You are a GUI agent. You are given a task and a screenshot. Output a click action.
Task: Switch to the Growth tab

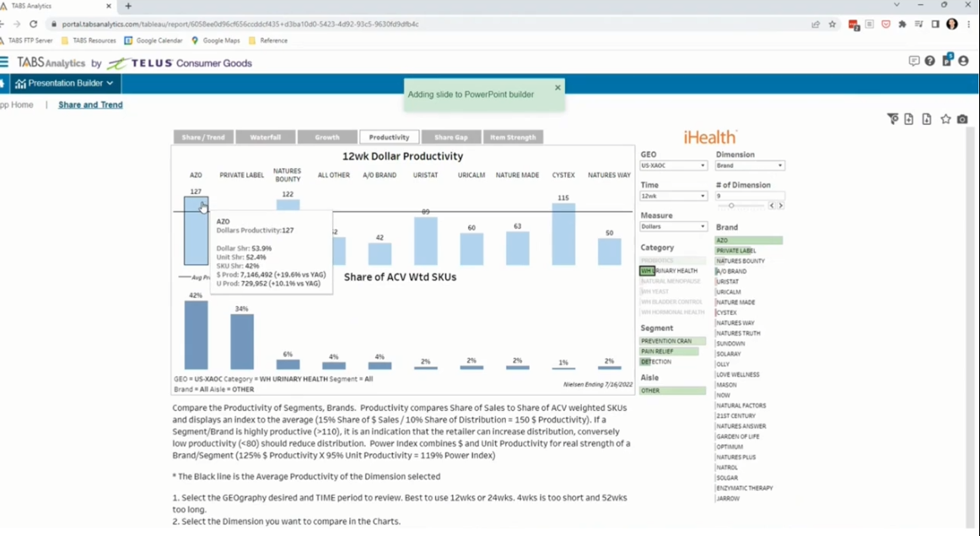(327, 137)
